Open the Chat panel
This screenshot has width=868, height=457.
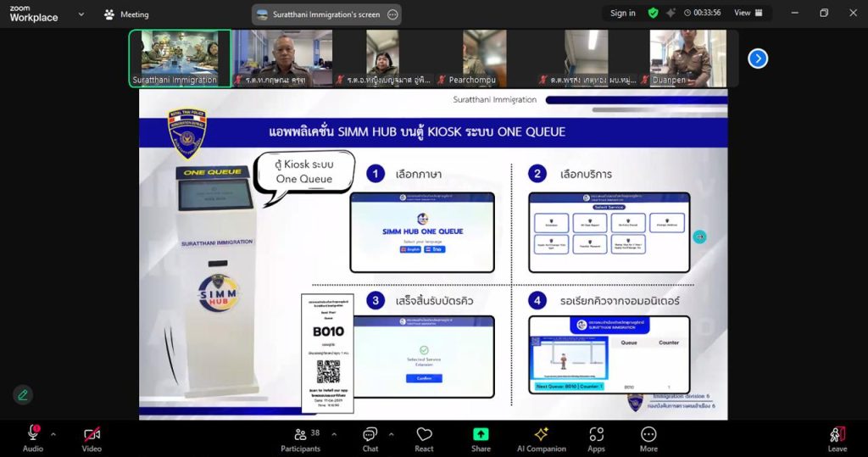coord(370,437)
